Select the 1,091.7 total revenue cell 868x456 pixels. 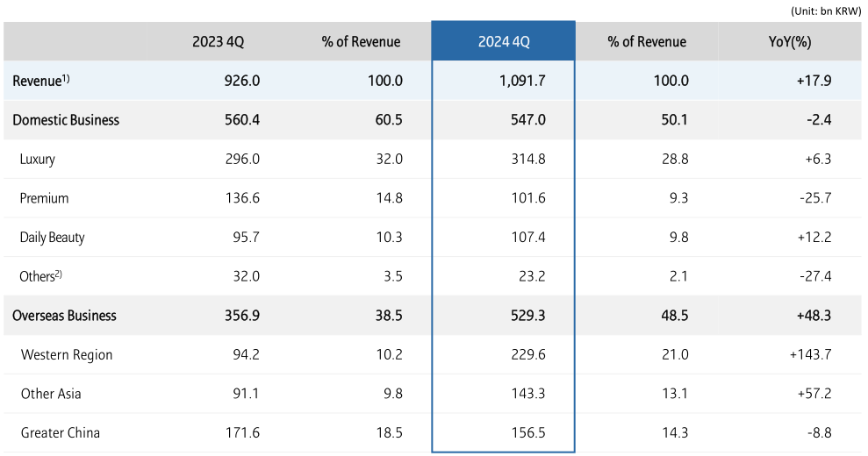coord(522,81)
